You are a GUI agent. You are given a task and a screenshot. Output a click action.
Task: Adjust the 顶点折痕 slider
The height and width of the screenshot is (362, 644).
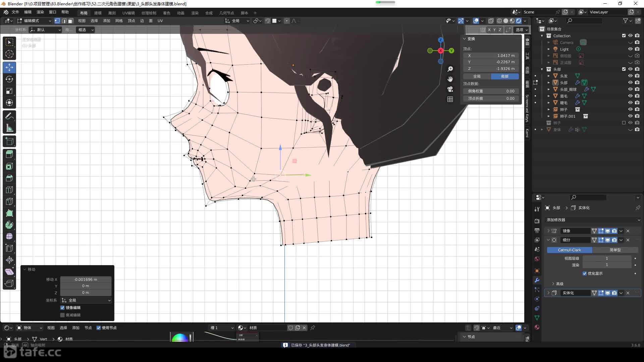(x=491, y=99)
